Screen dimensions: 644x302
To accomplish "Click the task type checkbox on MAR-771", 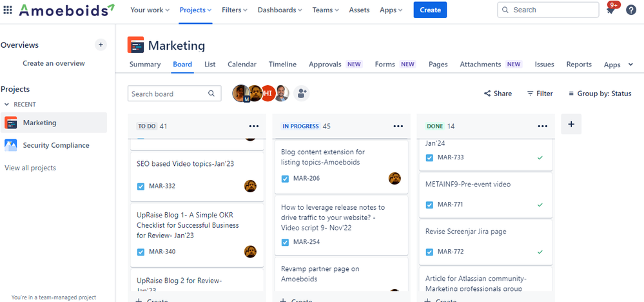I will 429,205.
